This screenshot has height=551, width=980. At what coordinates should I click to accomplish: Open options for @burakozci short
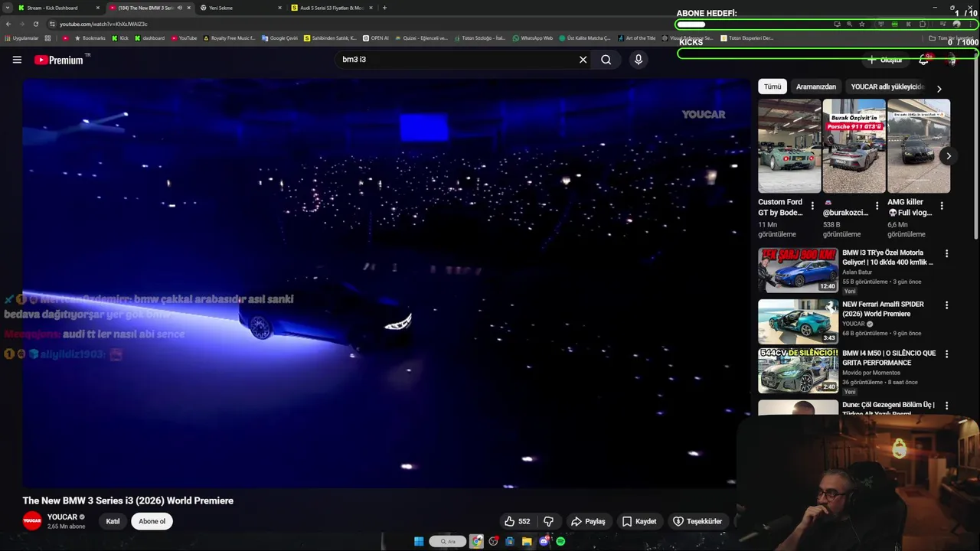click(877, 206)
